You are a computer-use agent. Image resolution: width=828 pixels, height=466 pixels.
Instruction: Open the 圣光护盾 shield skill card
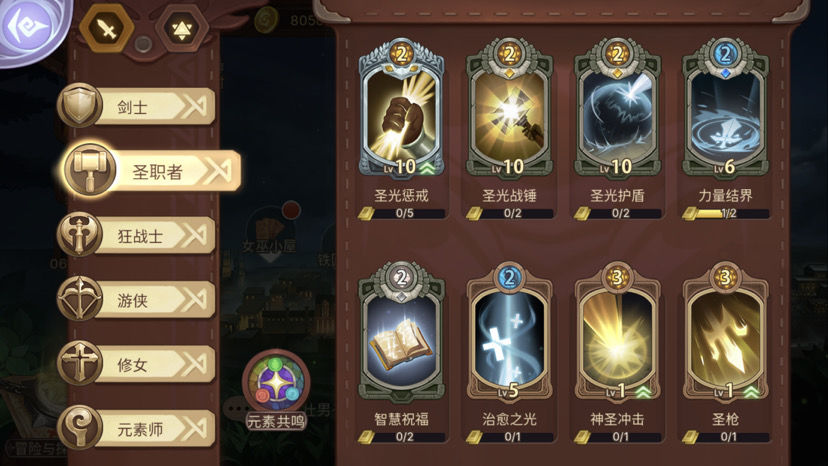click(x=617, y=110)
